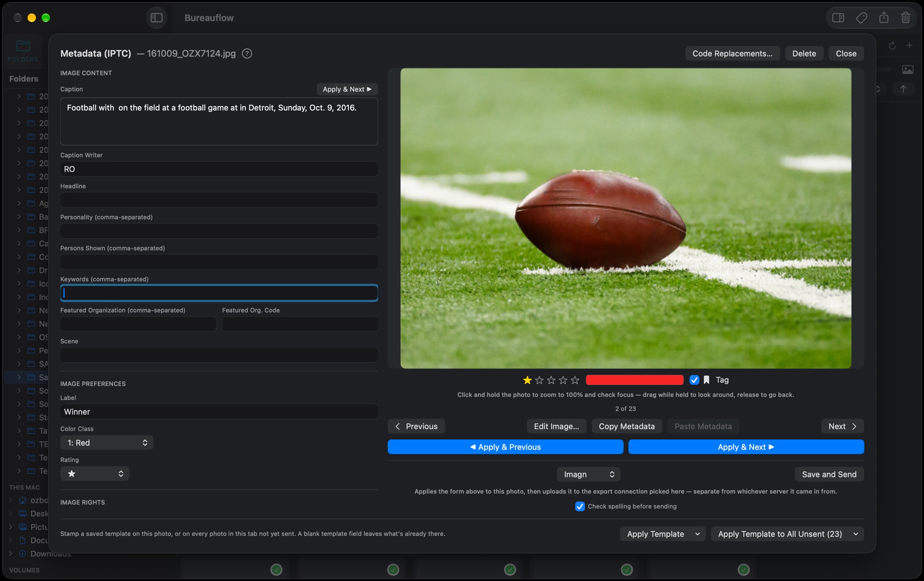The height and width of the screenshot is (581, 924).
Task: Click the red color label bar
Action: (634, 380)
